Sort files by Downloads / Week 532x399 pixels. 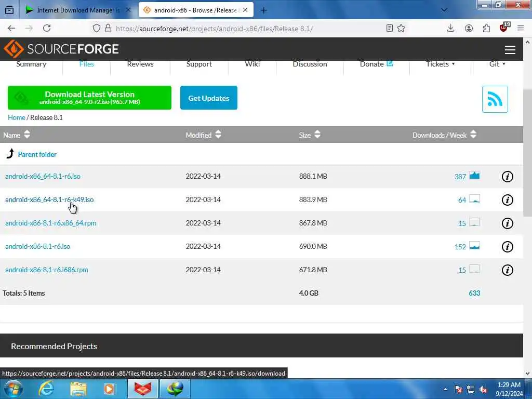[x=444, y=135]
